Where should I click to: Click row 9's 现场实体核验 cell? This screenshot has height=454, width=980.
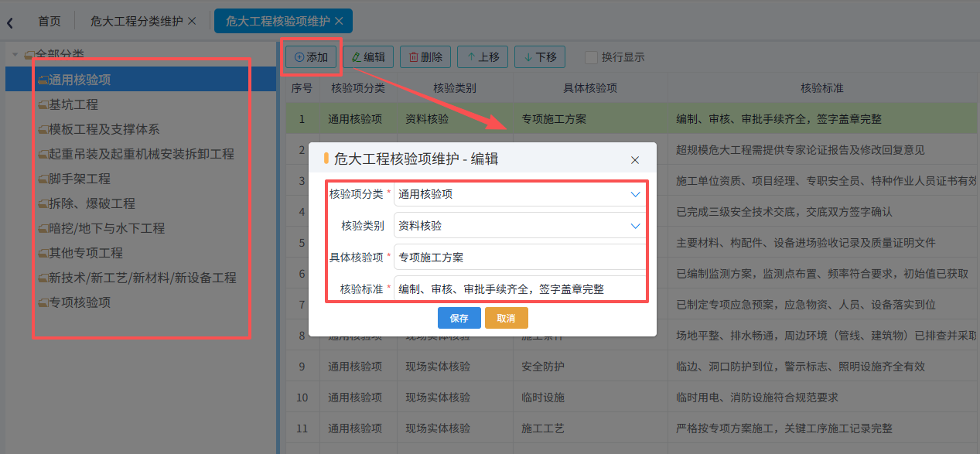click(455, 367)
